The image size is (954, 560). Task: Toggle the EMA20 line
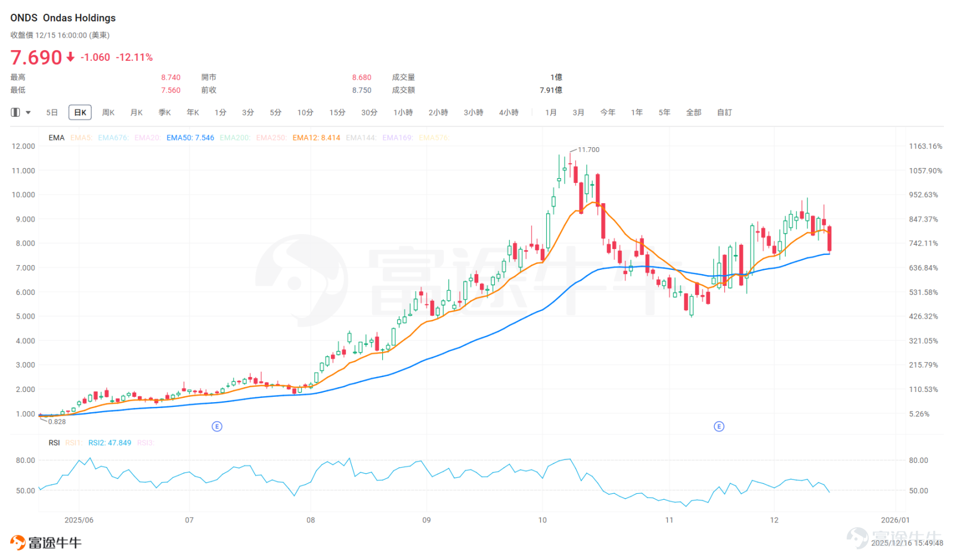tap(147, 138)
